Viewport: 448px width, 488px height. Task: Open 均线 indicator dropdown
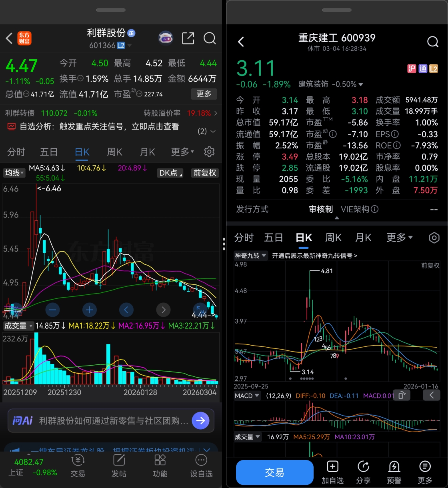[14, 173]
